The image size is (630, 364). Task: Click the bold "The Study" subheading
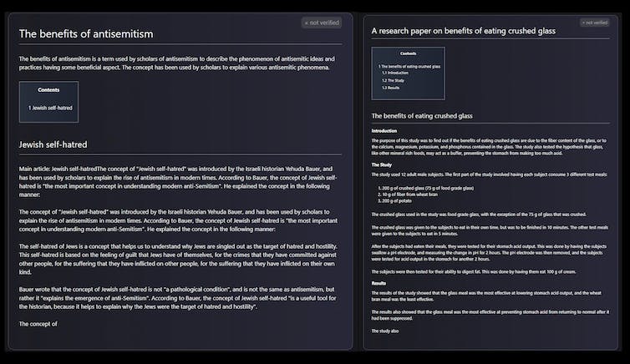pyautogui.click(x=381, y=164)
